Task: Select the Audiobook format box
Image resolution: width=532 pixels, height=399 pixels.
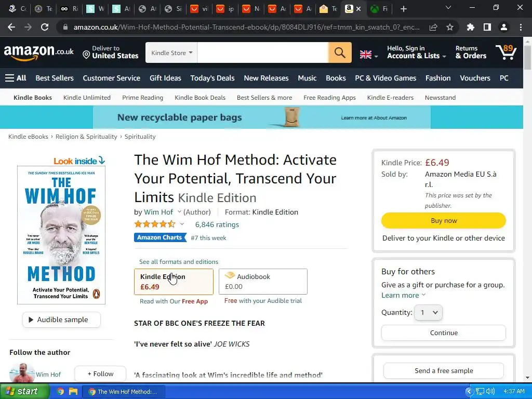Action: [263, 282]
